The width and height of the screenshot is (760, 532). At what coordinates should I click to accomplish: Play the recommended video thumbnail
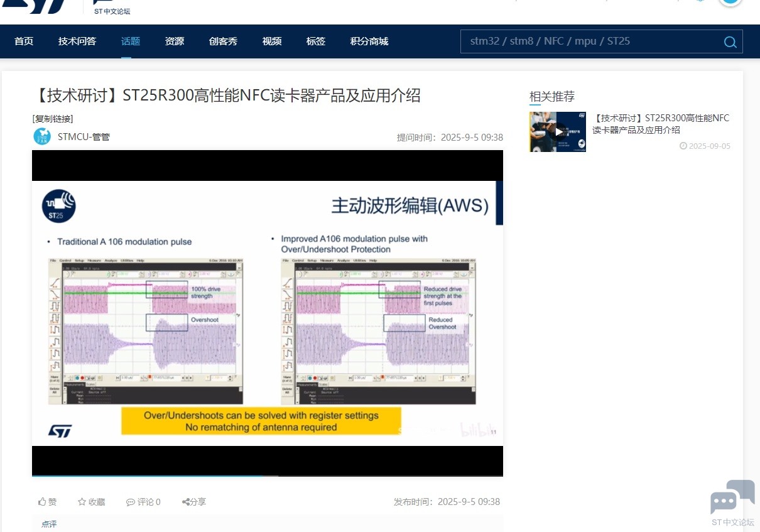[x=558, y=132]
